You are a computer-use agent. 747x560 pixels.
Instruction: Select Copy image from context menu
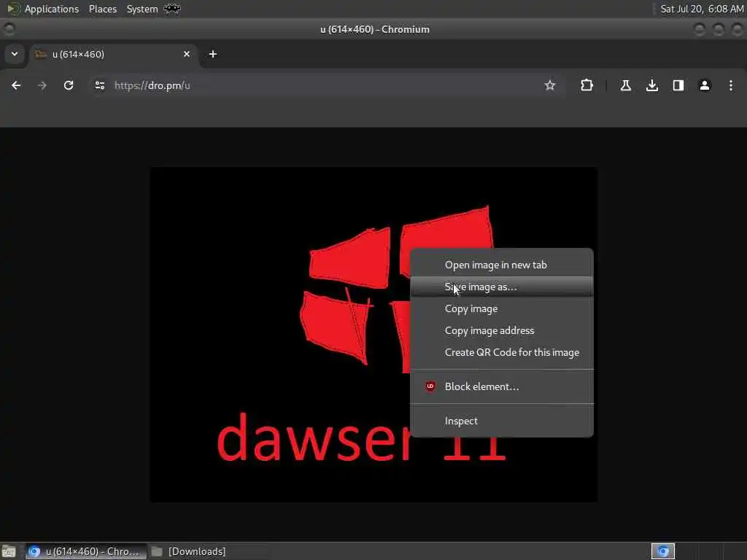[502, 308]
